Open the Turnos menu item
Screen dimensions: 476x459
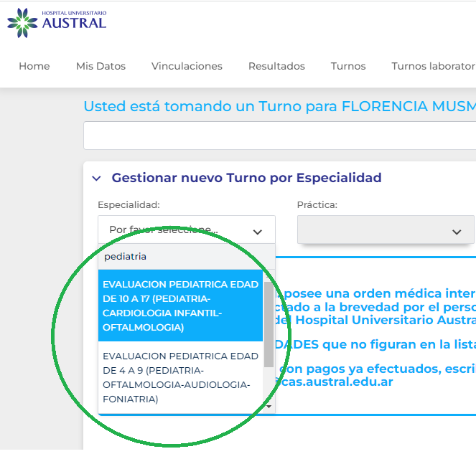348,66
